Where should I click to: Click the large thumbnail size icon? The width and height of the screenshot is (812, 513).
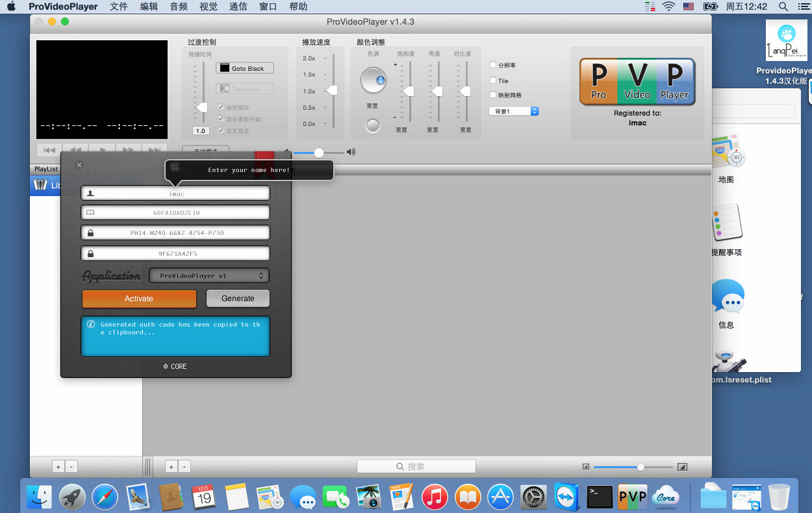681,467
